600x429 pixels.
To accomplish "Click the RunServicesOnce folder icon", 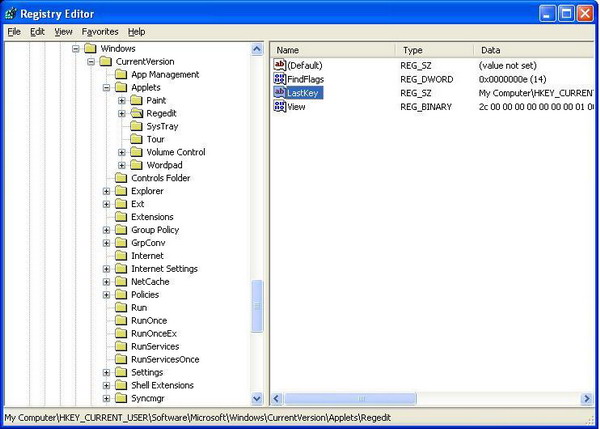I will point(121,359).
